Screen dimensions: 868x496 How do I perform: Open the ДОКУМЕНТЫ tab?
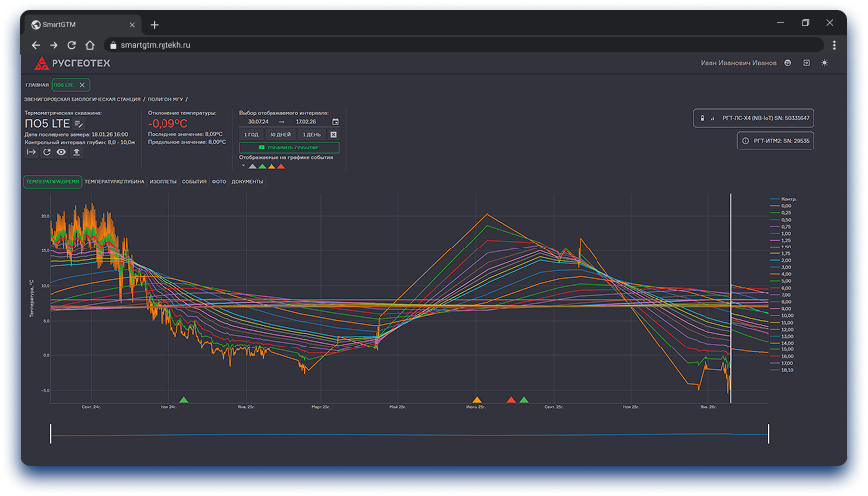tap(247, 182)
